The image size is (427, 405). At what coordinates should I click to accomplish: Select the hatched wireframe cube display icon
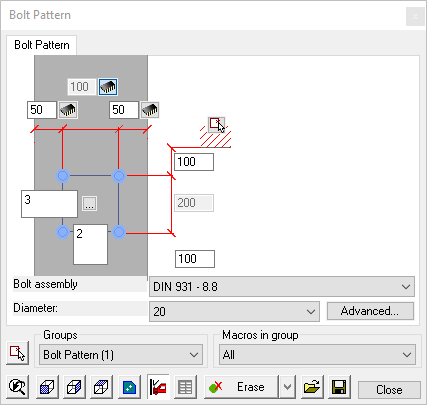(x=101, y=387)
